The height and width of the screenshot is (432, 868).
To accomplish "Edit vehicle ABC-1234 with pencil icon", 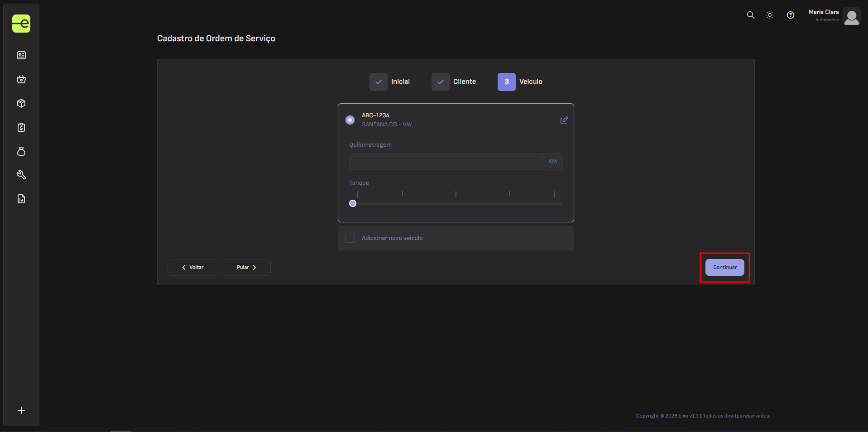I will [564, 120].
